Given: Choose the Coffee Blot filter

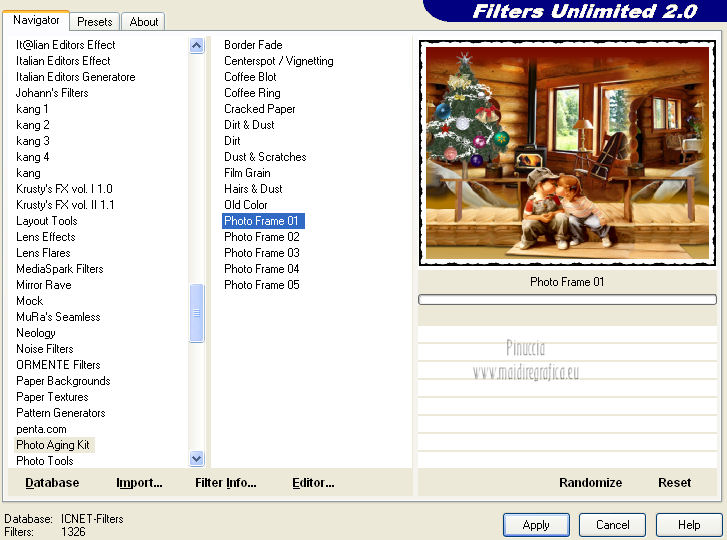Looking at the screenshot, I should [x=250, y=77].
